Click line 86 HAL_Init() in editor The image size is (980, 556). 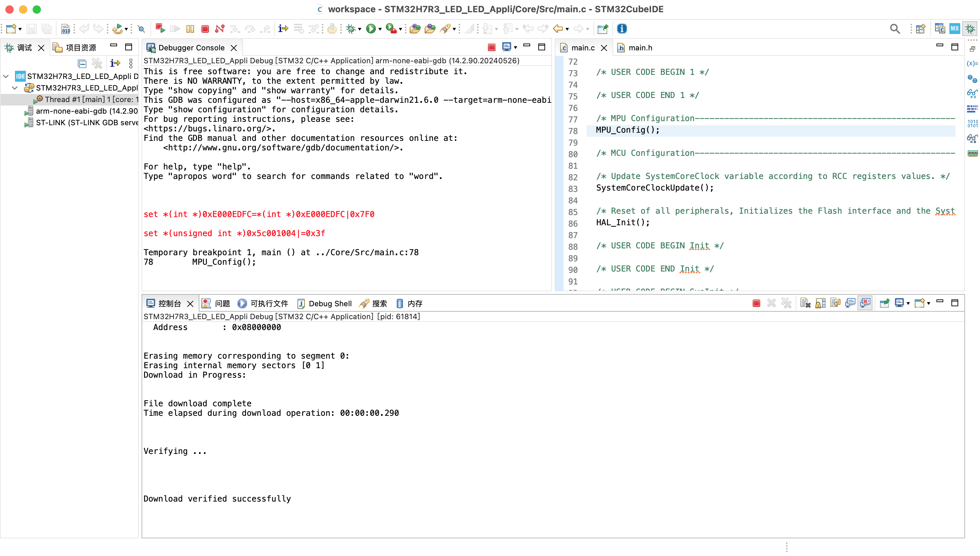623,222
